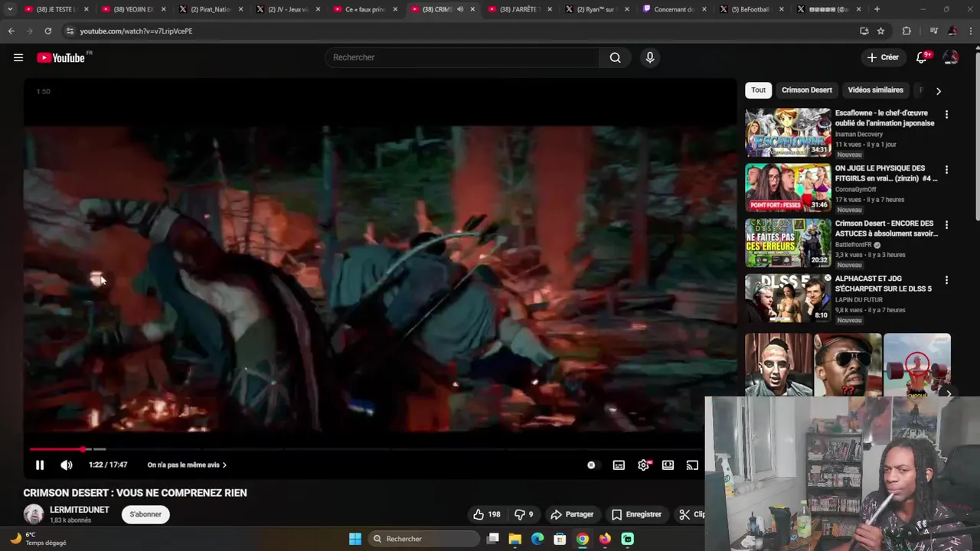Open the account avatar menu
The image size is (980, 551).
[950, 57]
